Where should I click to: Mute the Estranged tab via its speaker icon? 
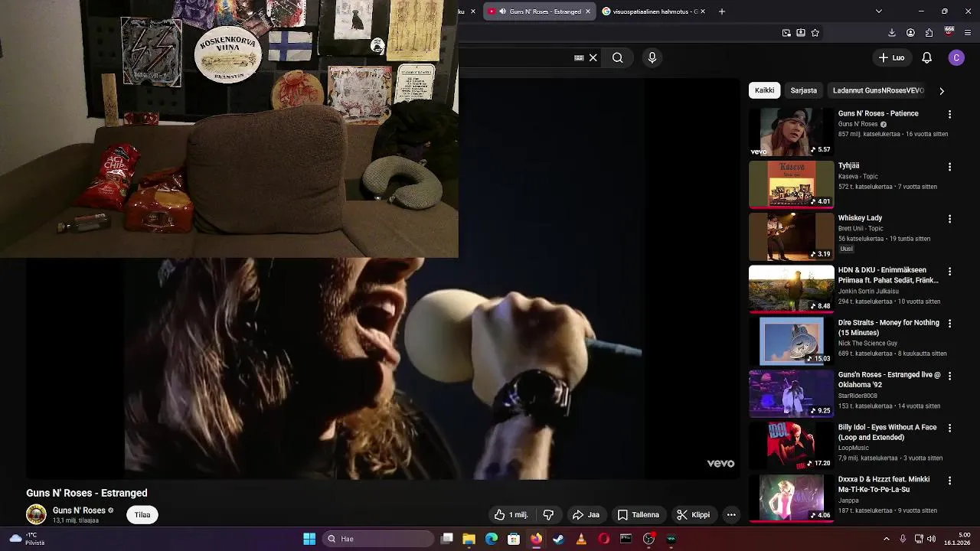tap(502, 11)
